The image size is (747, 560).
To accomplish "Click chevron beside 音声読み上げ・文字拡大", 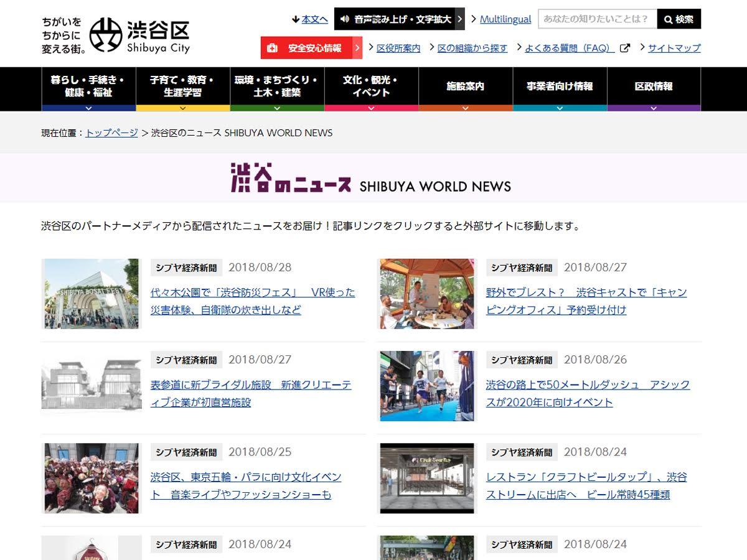I will pos(459,19).
